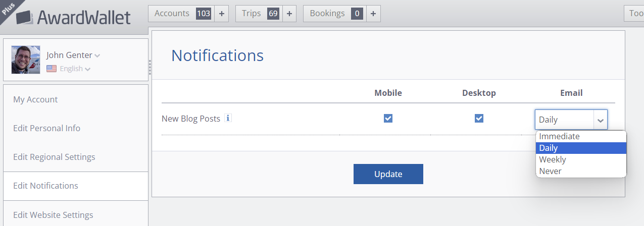Uncheck Mobile notifications for New Blog Posts
Image resolution: width=644 pixels, height=226 pixels.
pyautogui.click(x=388, y=118)
